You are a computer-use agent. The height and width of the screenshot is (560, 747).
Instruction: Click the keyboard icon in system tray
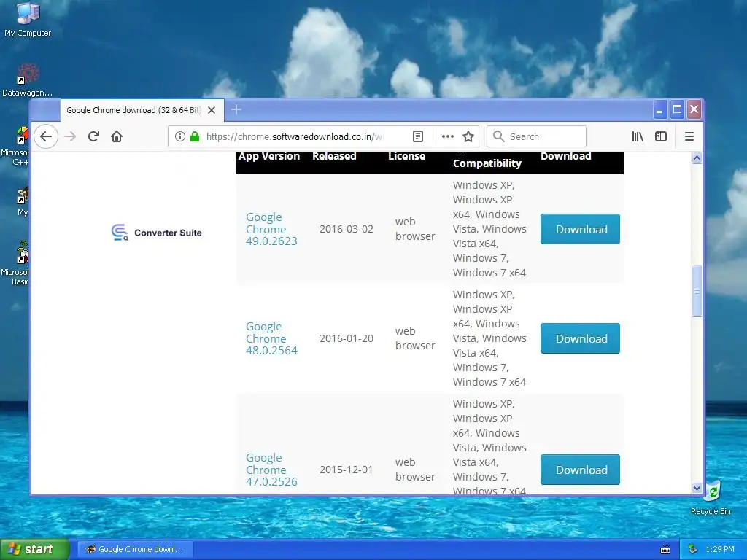665,550
